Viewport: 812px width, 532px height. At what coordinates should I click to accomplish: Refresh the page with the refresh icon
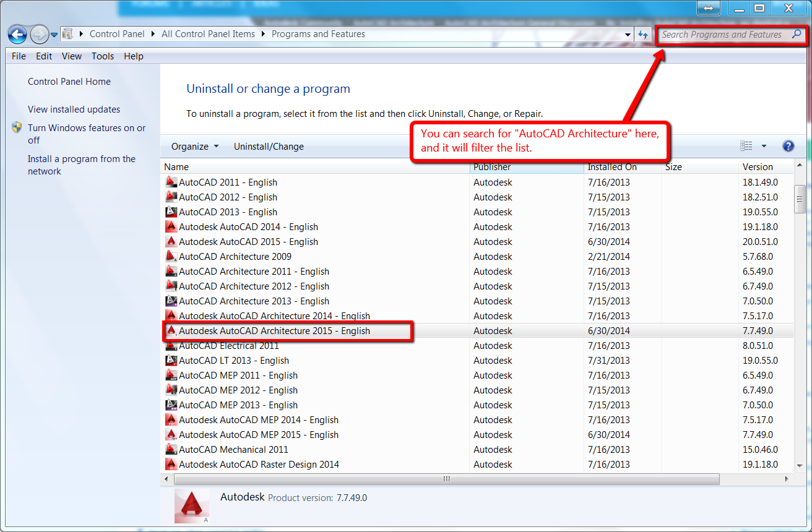[x=643, y=35]
